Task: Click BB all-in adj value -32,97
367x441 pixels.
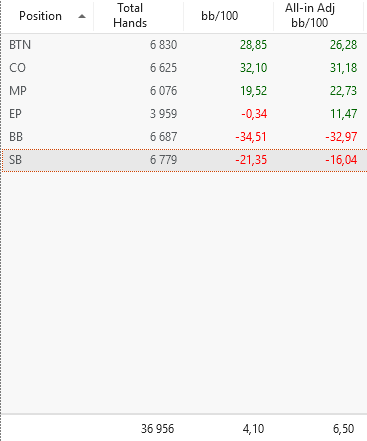Action: coord(341,137)
